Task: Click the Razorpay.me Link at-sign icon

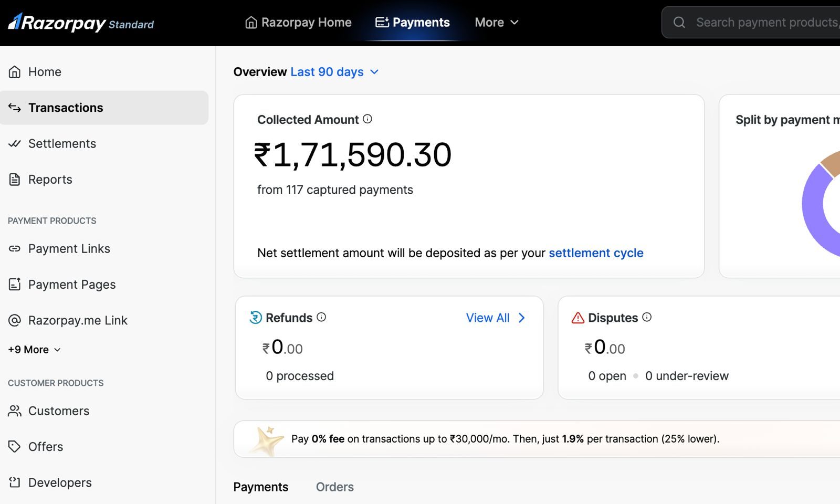Action: [15, 320]
